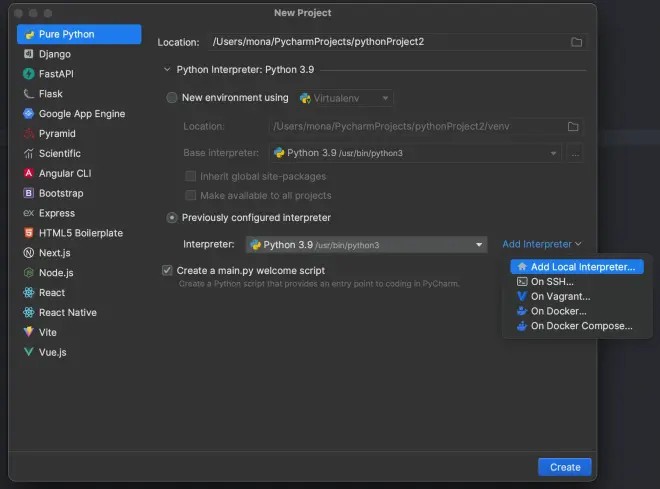660x489 pixels.
Task: Click the Django project type icon
Action: point(29,54)
